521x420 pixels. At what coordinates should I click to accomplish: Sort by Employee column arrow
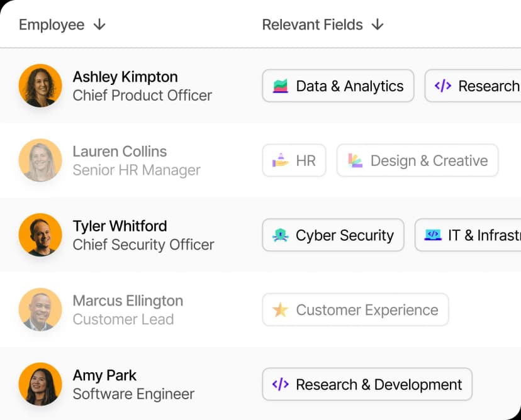[x=99, y=25]
